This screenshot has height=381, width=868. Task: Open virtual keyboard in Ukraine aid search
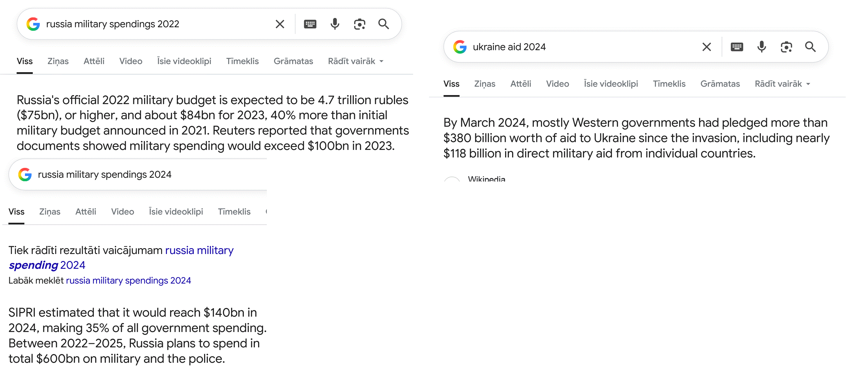coord(736,47)
